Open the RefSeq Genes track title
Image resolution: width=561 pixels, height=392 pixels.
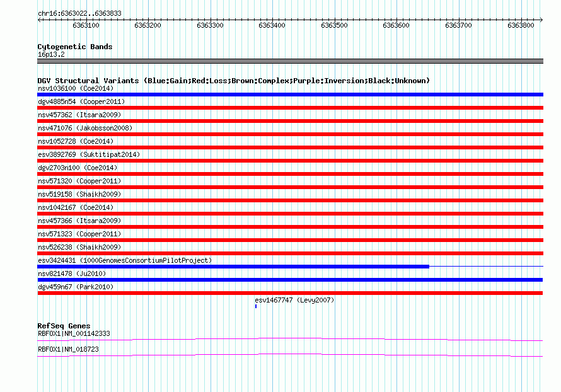pos(64,326)
